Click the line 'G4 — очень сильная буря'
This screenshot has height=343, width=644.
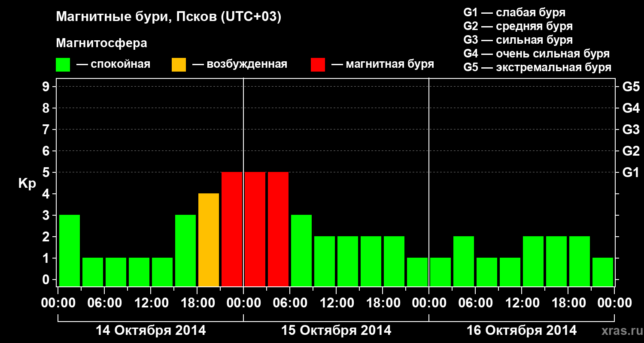(536, 54)
